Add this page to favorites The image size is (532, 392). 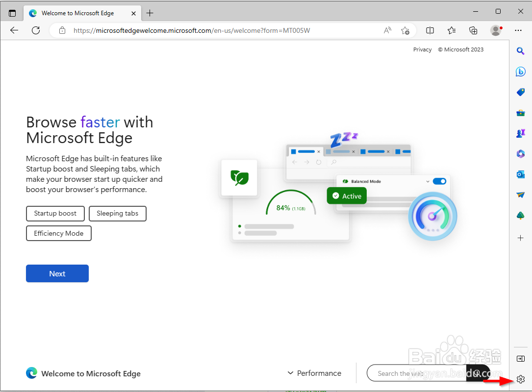point(405,30)
